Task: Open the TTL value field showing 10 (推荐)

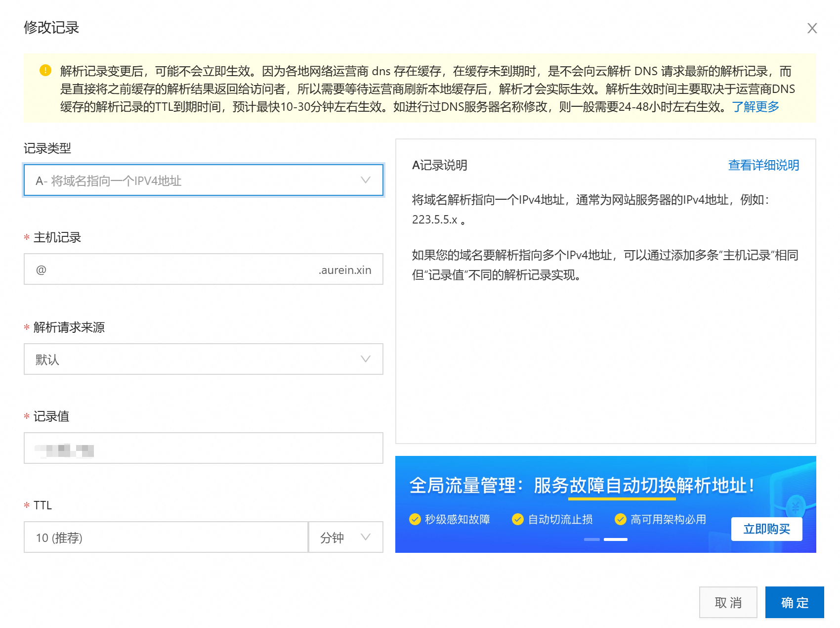Action: pos(166,538)
